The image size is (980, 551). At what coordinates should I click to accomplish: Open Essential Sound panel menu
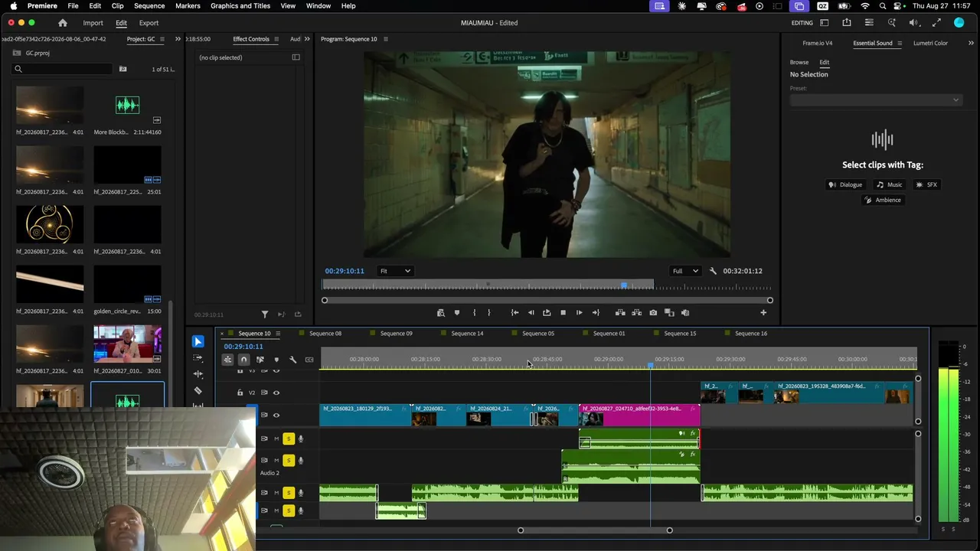900,43
